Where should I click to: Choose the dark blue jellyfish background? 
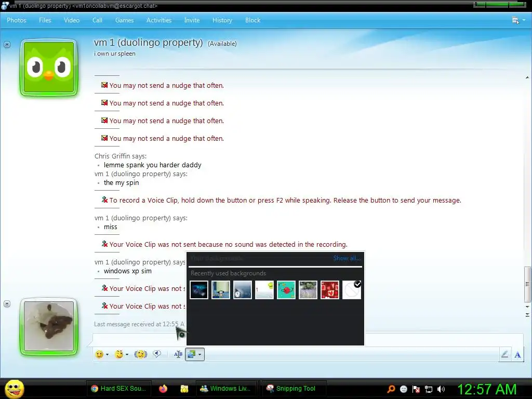point(199,290)
